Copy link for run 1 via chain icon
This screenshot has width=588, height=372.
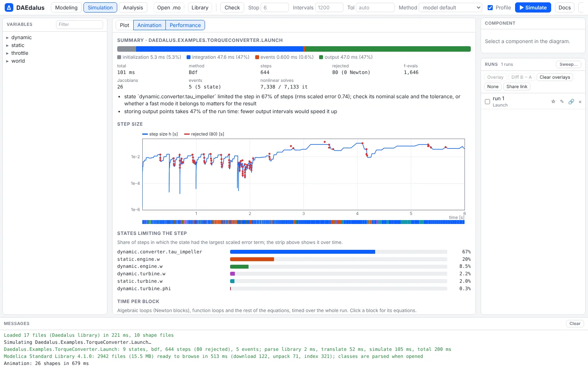click(x=571, y=101)
